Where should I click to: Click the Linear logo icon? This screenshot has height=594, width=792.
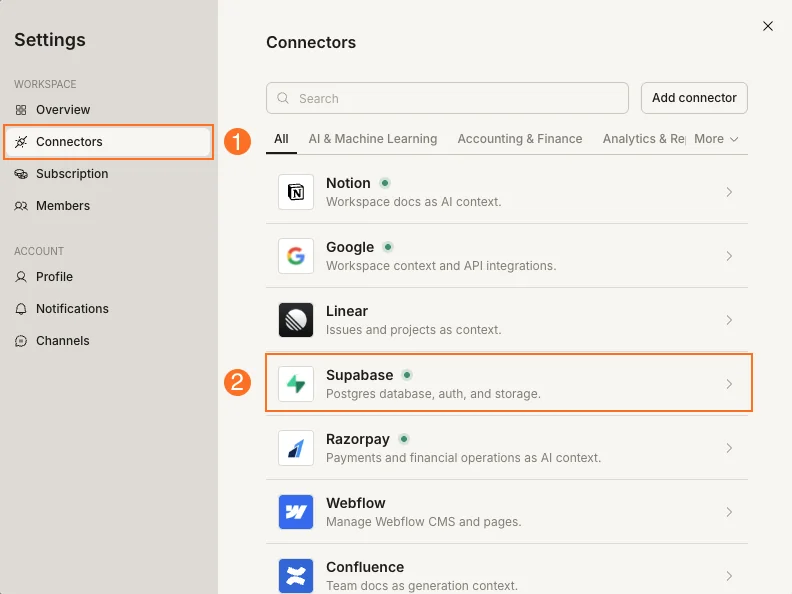[296, 320]
